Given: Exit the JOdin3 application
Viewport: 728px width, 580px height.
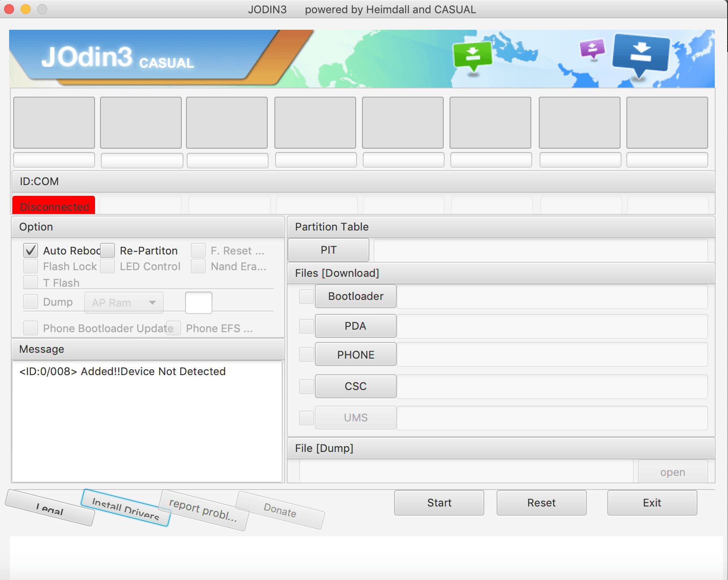Looking at the screenshot, I should click(x=652, y=503).
